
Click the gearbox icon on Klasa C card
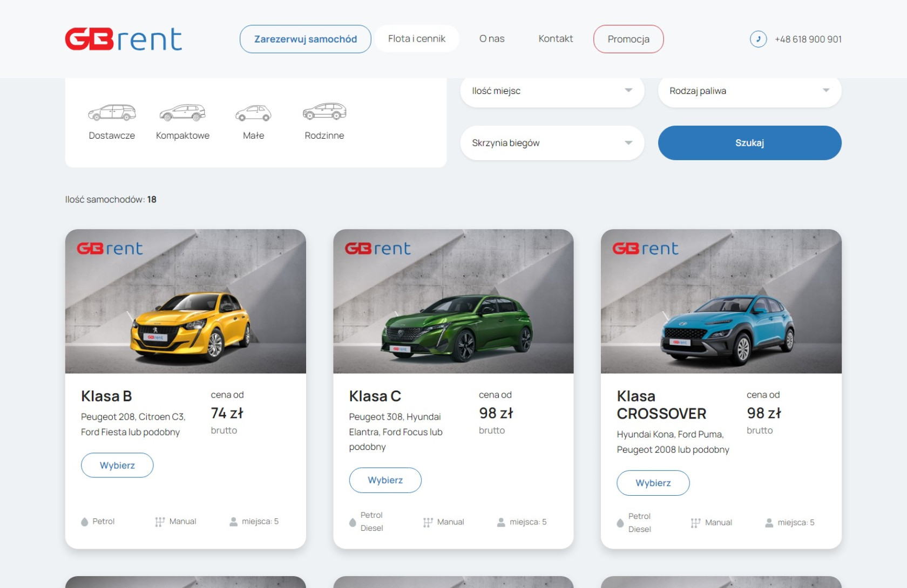point(428,522)
